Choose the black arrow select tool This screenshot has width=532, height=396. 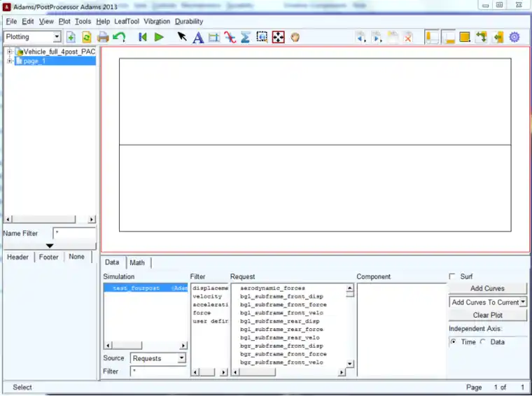coord(182,36)
